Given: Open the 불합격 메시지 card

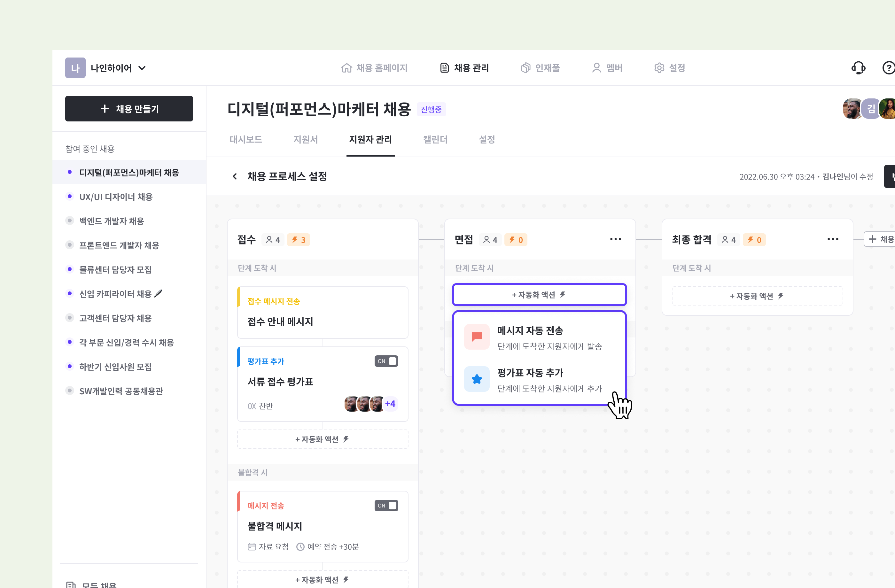Looking at the screenshot, I should pyautogui.click(x=323, y=526).
